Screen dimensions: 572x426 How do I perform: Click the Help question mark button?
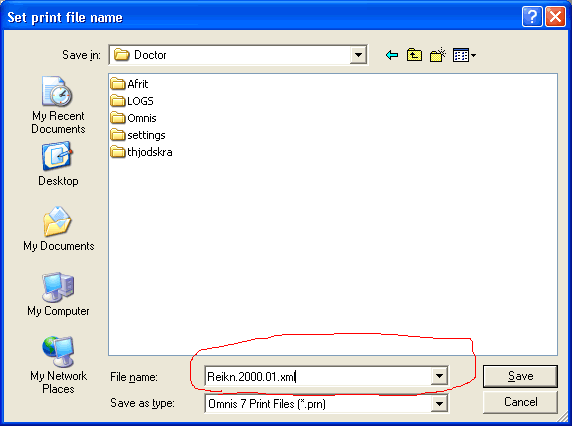click(532, 17)
